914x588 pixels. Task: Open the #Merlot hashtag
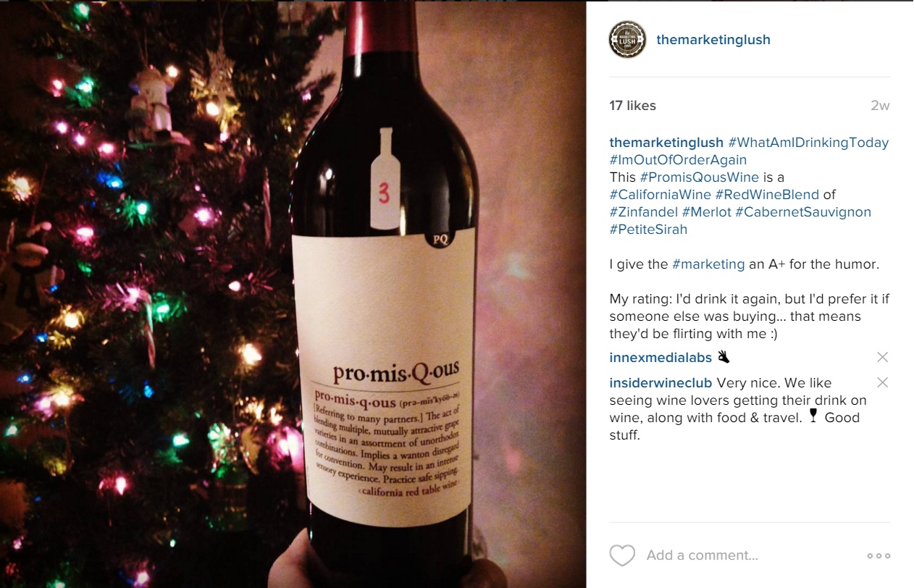point(706,212)
